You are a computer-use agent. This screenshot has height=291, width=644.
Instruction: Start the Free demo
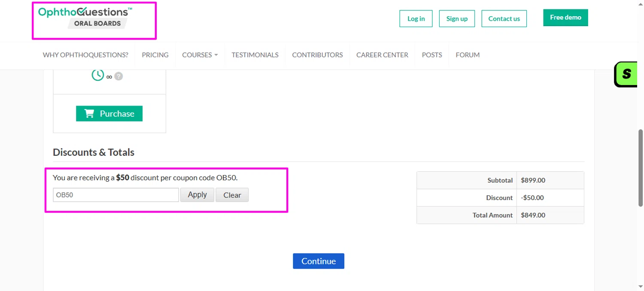(565, 18)
